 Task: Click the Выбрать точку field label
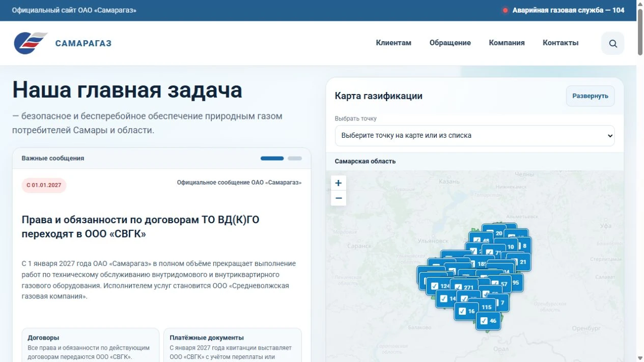point(356,118)
